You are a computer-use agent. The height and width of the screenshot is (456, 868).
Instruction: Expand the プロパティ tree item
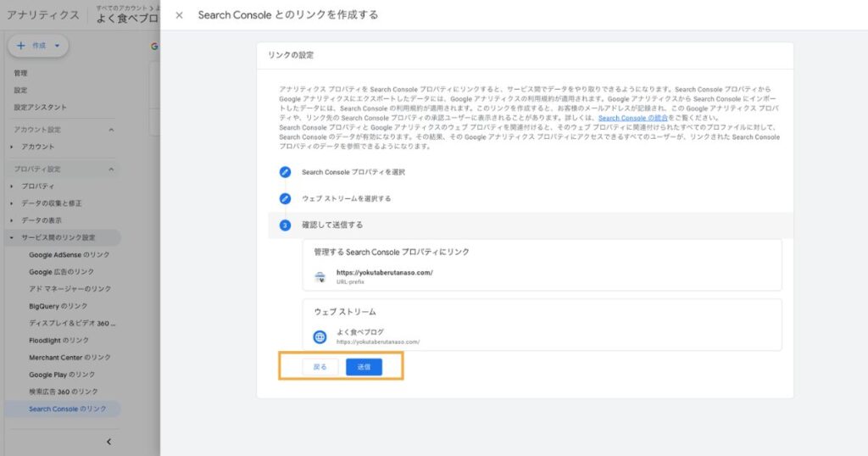click(x=37, y=186)
